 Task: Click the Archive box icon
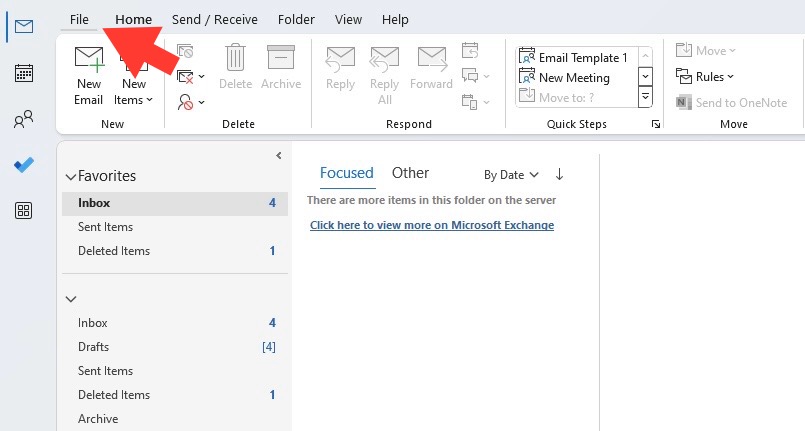281,57
